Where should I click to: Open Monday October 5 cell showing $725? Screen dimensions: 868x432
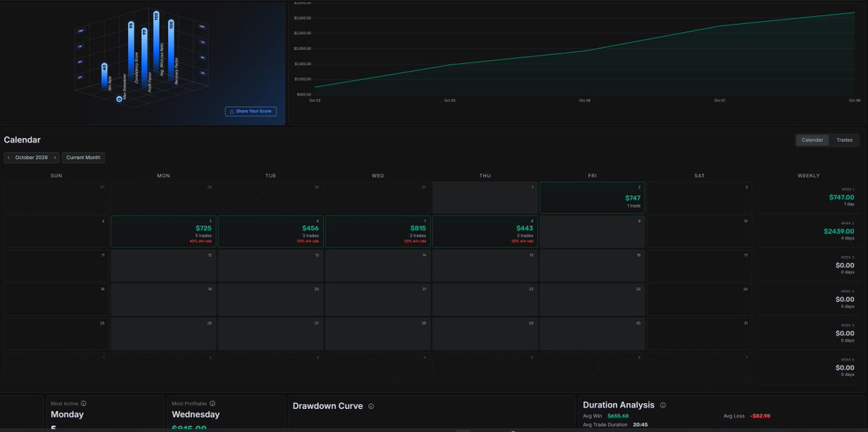[163, 232]
